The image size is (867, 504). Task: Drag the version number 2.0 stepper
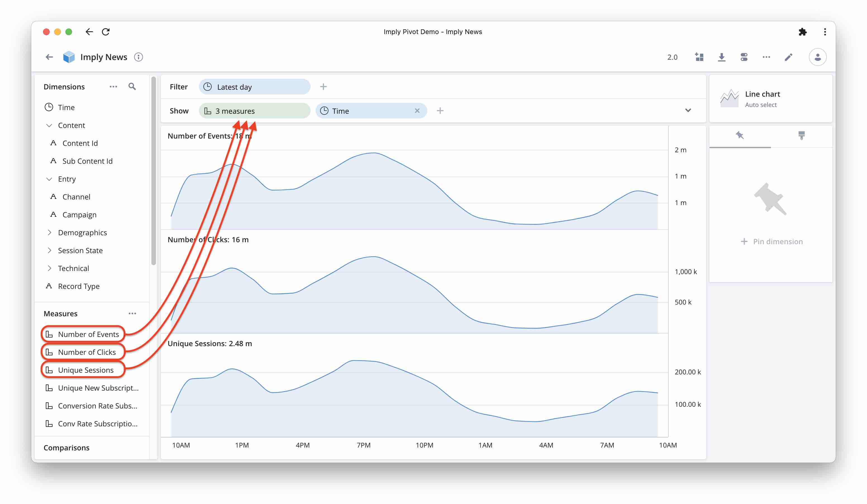[x=671, y=57]
